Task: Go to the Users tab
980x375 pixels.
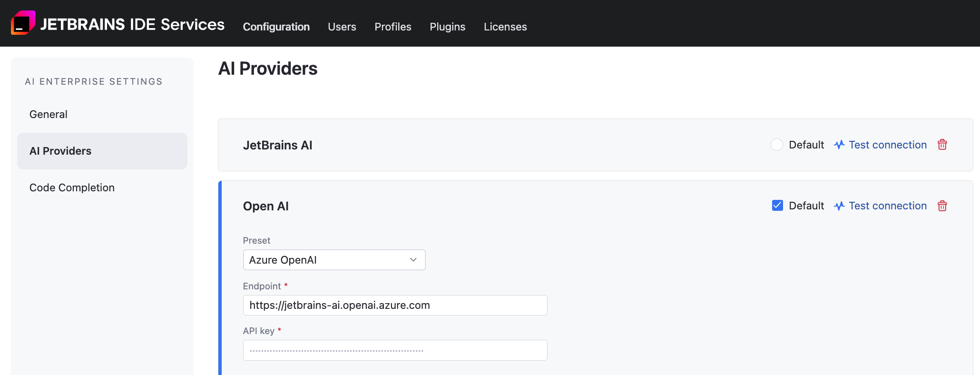Action: point(342,27)
